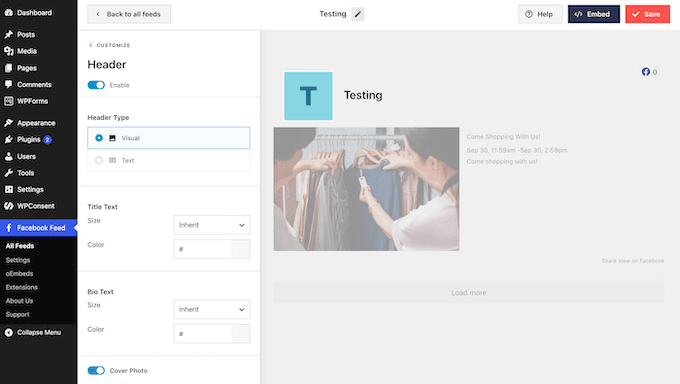Click the Users person icon
The image size is (680, 384).
tap(9, 156)
